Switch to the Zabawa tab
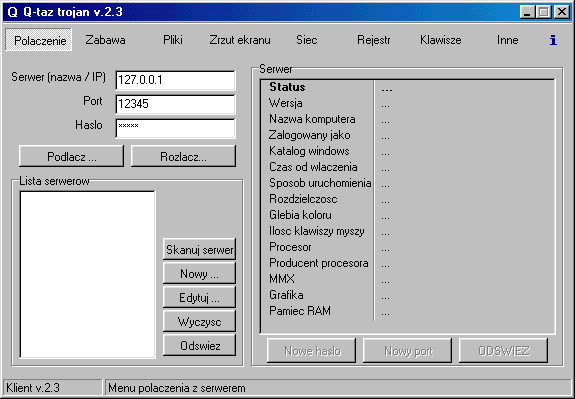Screen dimensions: 575x399 (x=106, y=40)
